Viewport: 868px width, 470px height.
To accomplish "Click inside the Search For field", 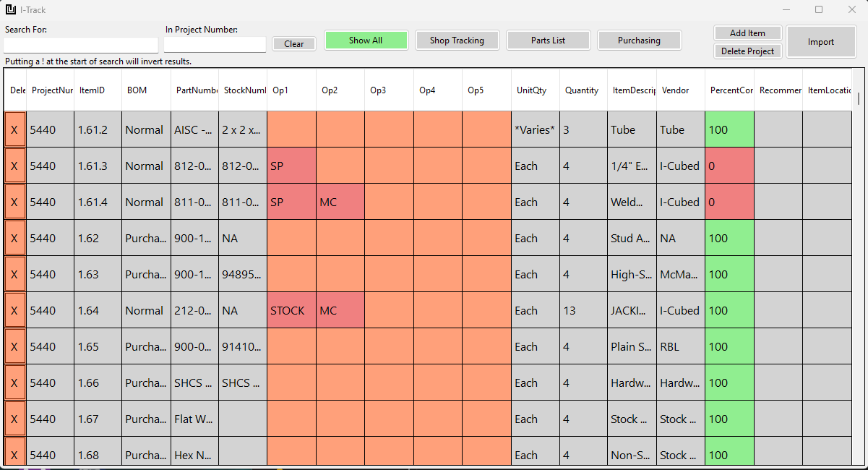I will [80, 44].
